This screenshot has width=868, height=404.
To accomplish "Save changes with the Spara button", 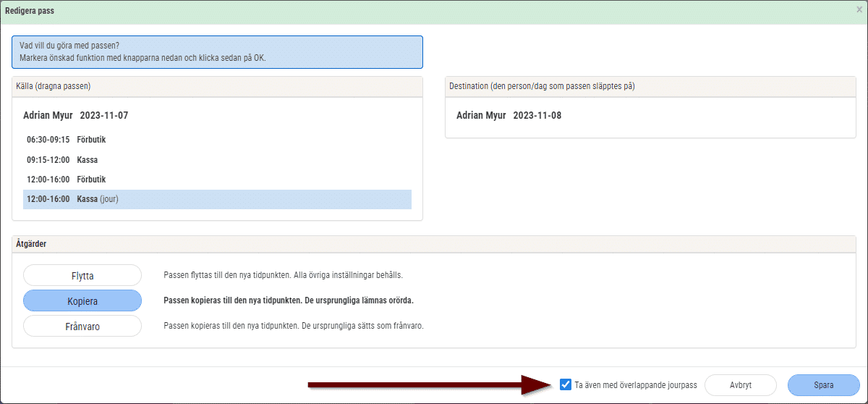I will coord(823,385).
